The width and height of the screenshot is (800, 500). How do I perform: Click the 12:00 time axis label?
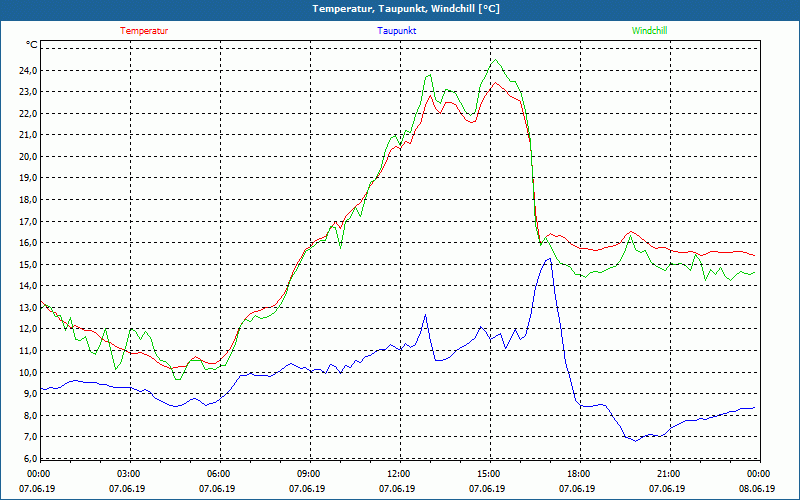pyautogui.click(x=399, y=474)
